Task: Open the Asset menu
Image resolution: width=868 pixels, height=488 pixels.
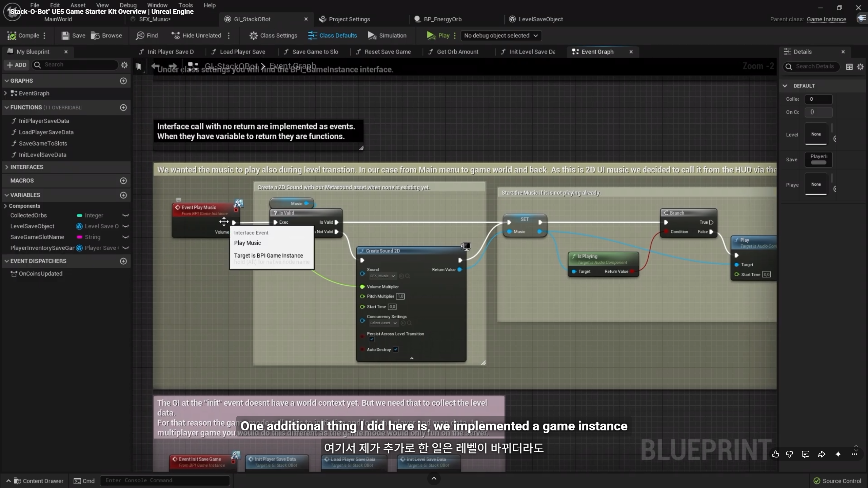Action: 78,5
